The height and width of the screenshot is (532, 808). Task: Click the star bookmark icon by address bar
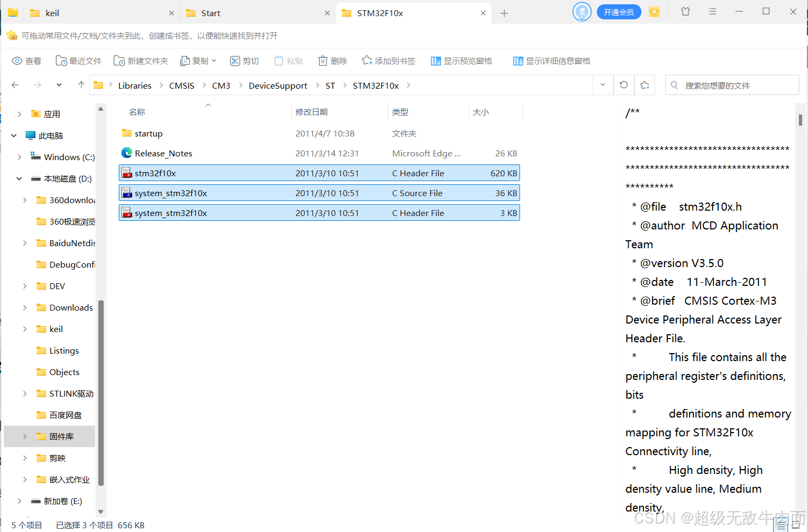pos(645,85)
